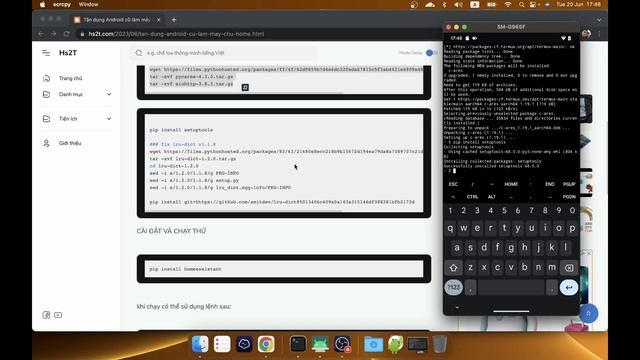
Task: Focus the site search input field
Action: [x=224, y=53]
